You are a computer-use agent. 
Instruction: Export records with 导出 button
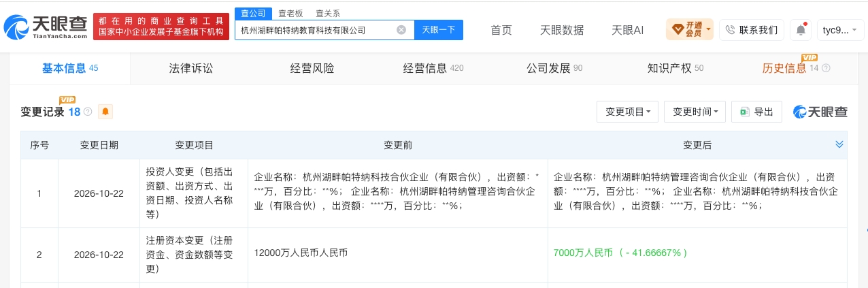[756, 112]
